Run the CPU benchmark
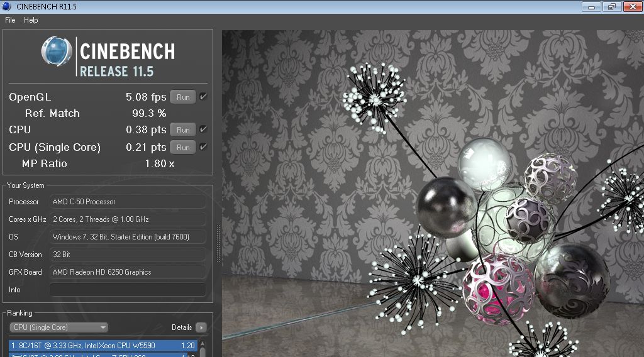This screenshot has width=644, height=357. 183,130
